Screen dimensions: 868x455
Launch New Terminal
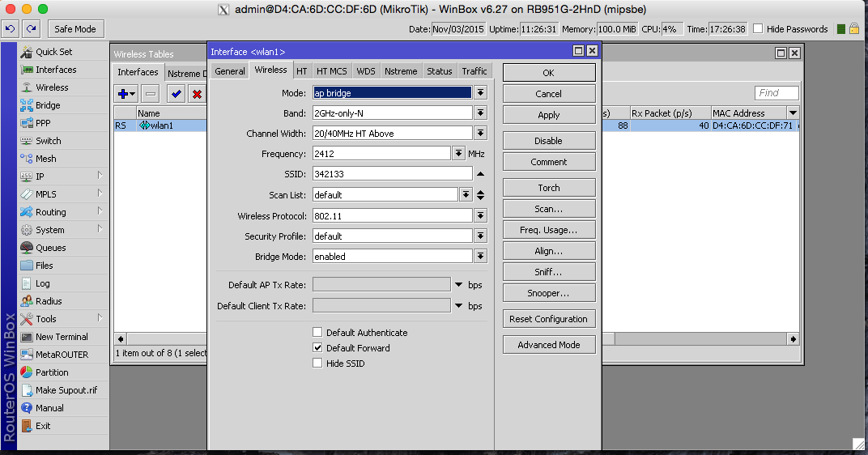coord(63,337)
